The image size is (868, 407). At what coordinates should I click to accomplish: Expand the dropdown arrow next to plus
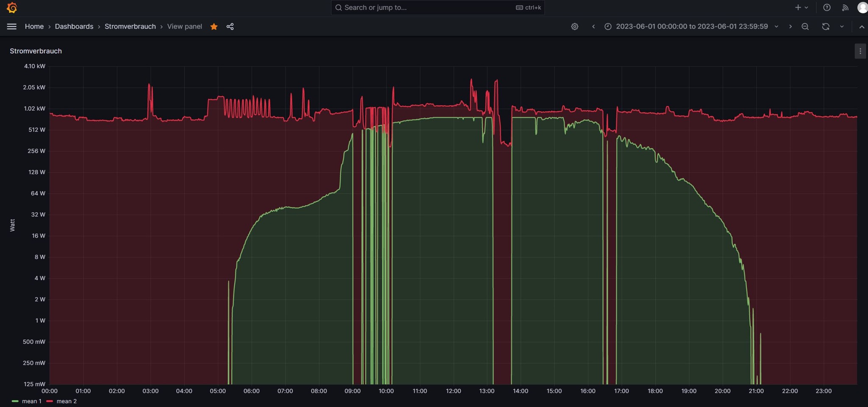tap(806, 8)
